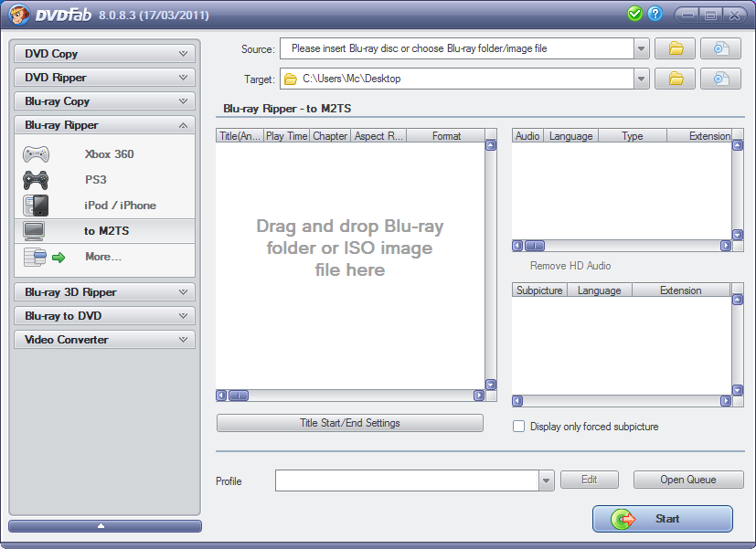
Task: Select to M2TS ripper mode
Action: click(104, 231)
